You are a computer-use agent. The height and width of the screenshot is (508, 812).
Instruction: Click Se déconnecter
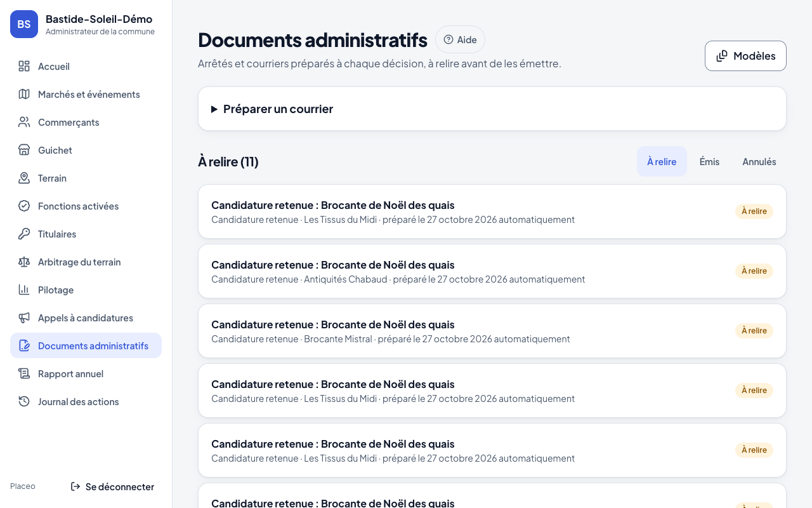pos(112,486)
